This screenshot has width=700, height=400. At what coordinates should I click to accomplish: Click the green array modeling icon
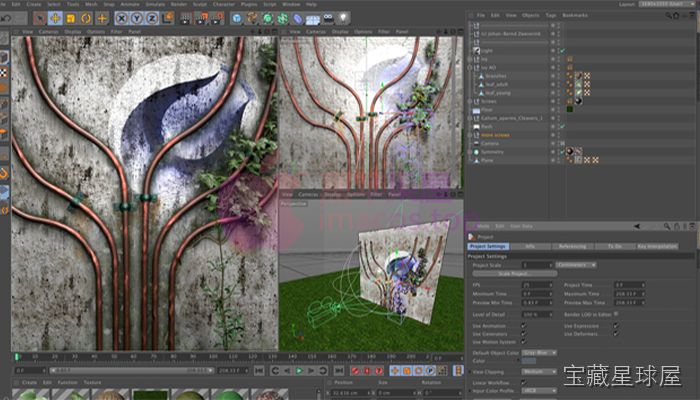click(x=283, y=18)
